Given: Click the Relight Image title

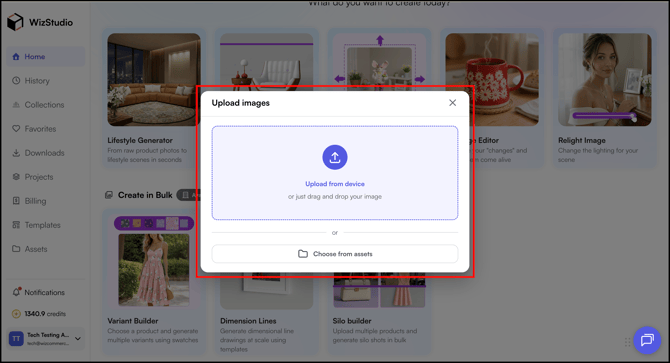Looking at the screenshot, I should tap(582, 140).
